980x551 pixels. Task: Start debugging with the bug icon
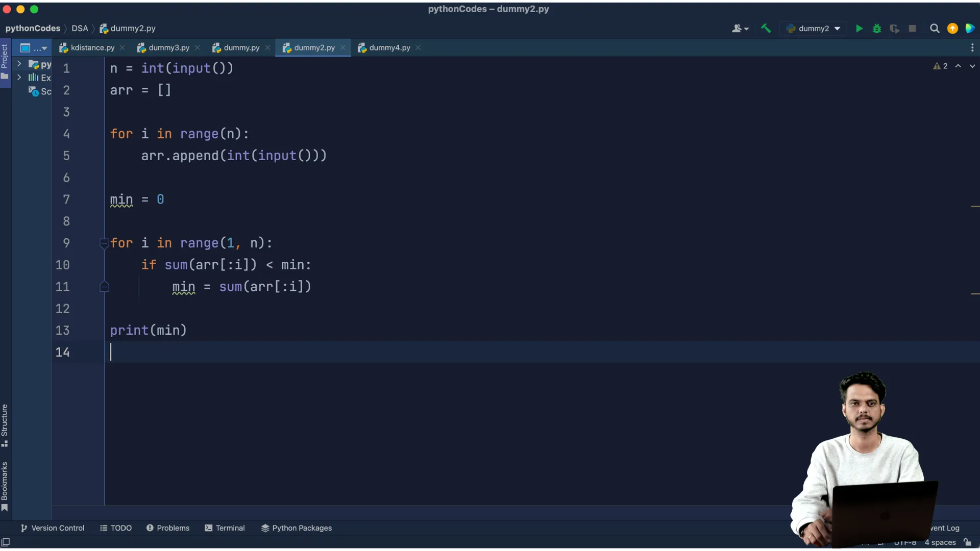[x=877, y=29]
